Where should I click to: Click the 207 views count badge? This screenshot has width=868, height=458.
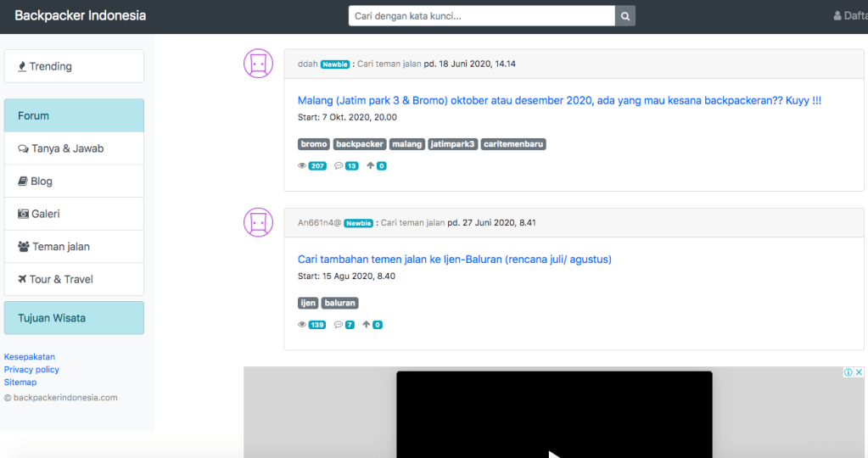317,166
